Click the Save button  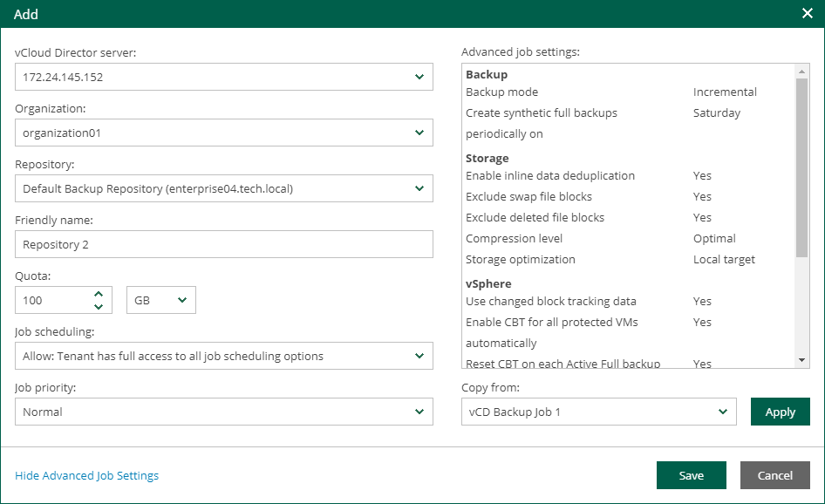(x=692, y=475)
